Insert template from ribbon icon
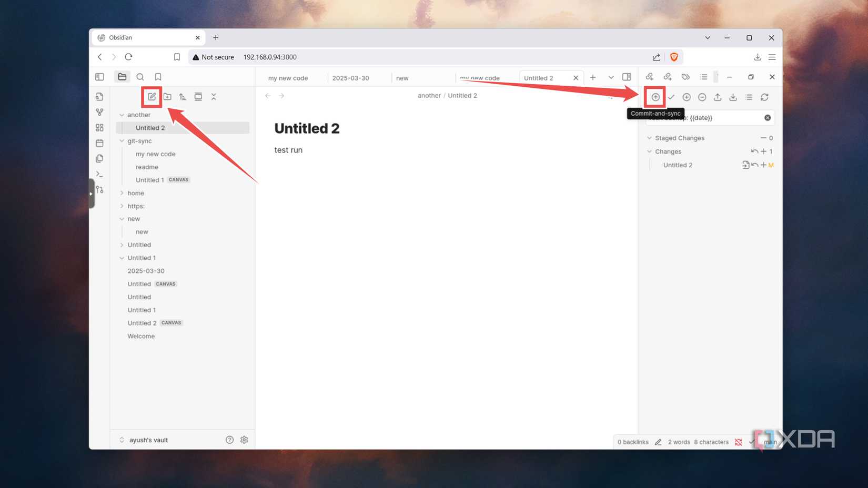868x488 pixels. 99,158
